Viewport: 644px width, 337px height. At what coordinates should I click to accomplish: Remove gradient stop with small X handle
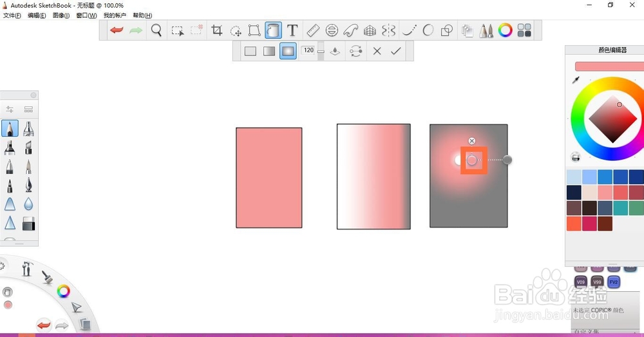click(x=472, y=141)
